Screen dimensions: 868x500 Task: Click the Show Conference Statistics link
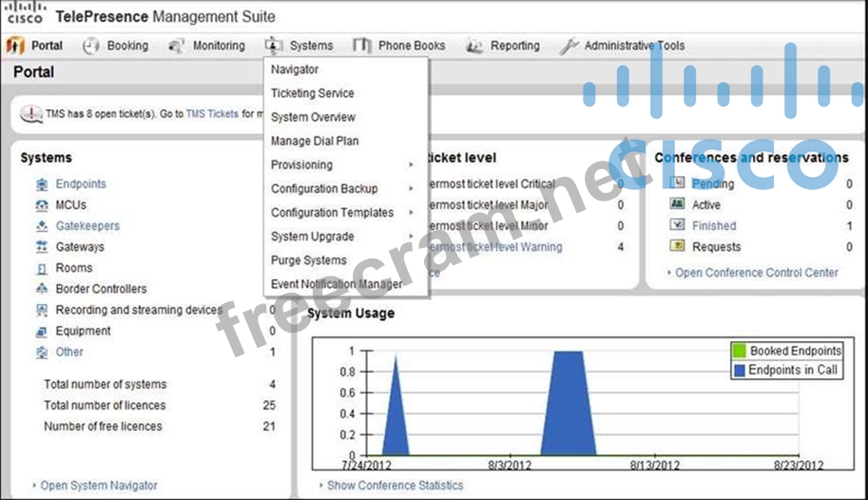coord(395,486)
